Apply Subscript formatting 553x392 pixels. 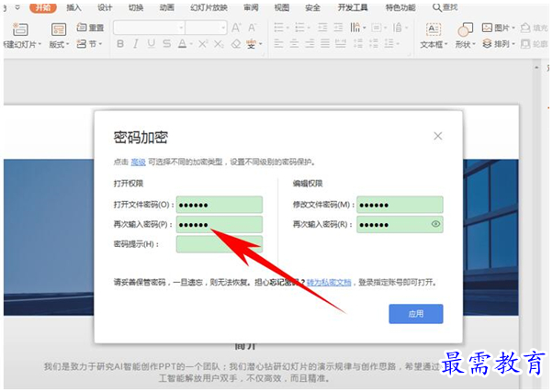click(x=219, y=44)
